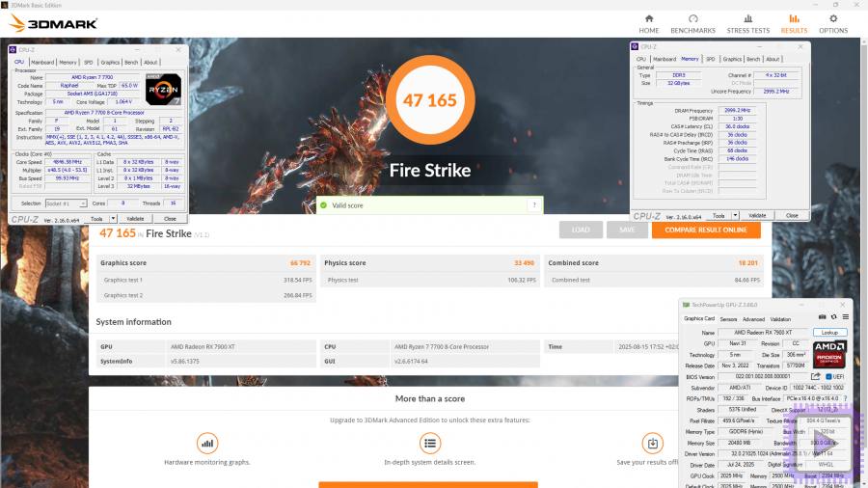Screen dimensions: 868x488
Task: Click the GPU-Z name field AMD Radeon RX 7900 XT
Action: pyautogui.click(x=763, y=333)
